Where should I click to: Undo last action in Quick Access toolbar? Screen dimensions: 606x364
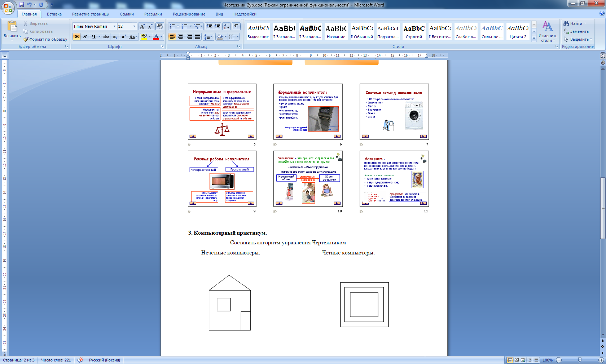pyautogui.click(x=29, y=5)
